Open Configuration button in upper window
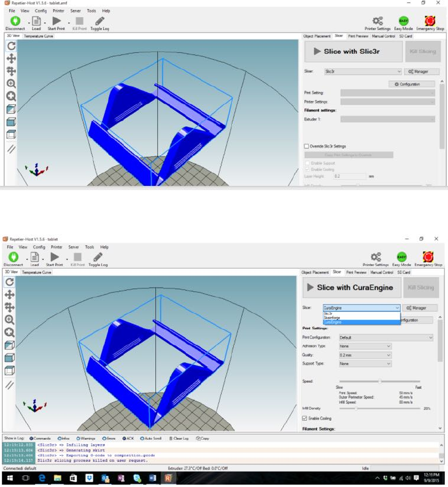 point(411,84)
